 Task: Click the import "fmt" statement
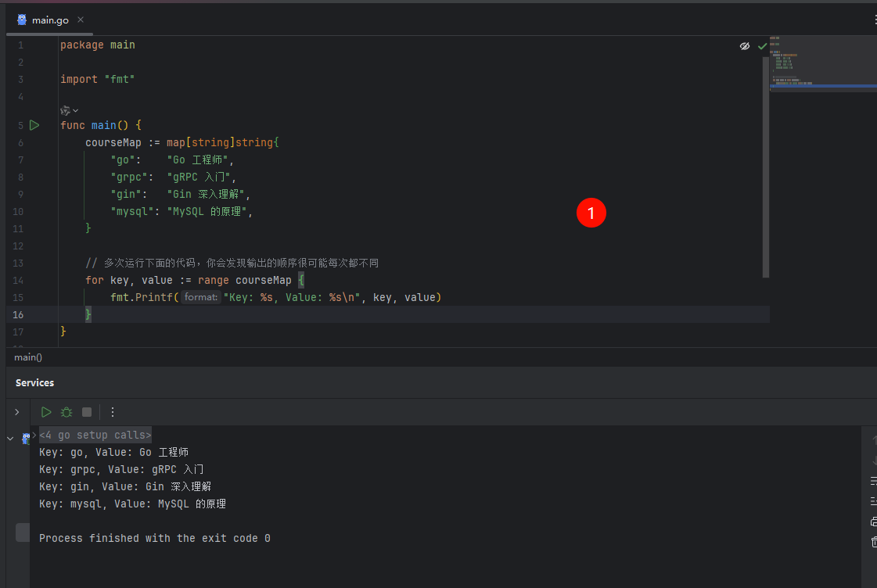[x=97, y=80]
